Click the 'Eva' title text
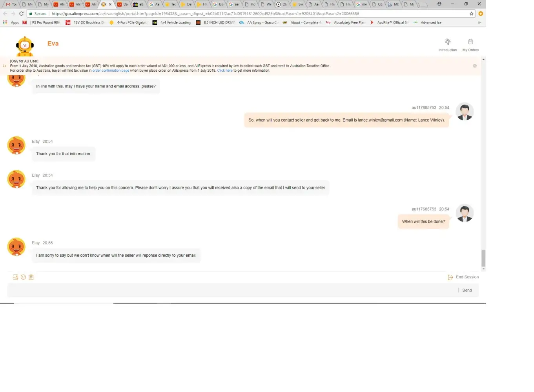Image resolution: width=534 pixels, height=392 pixels. [53, 44]
